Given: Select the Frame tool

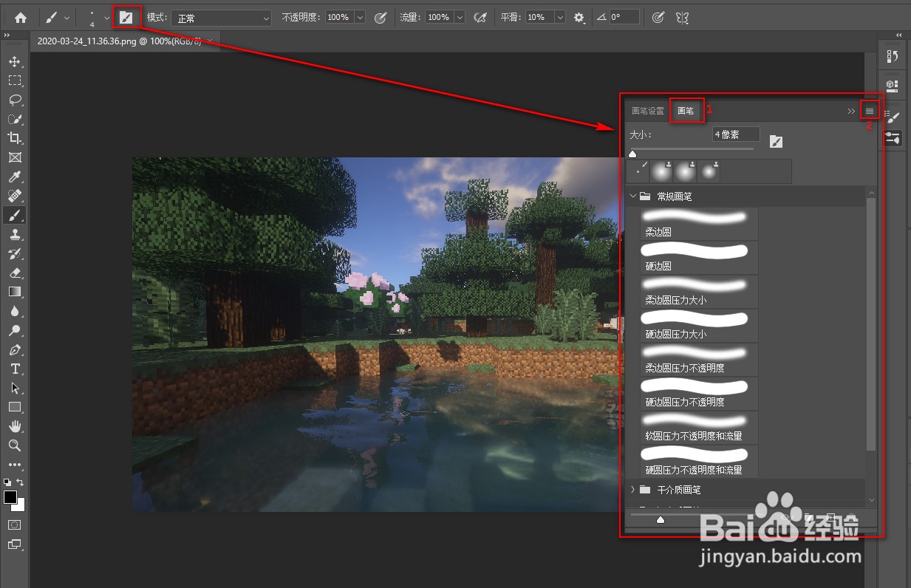Looking at the screenshot, I should click(14, 157).
